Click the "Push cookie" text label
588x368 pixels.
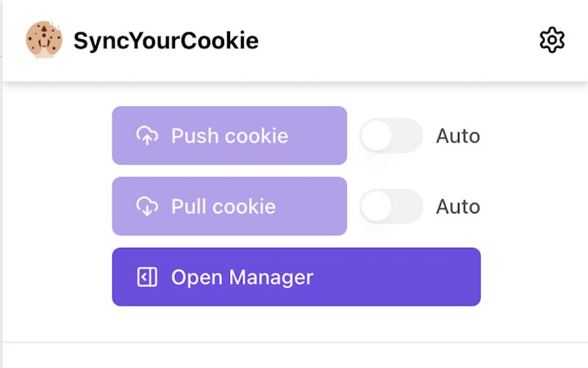click(x=229, y=136)
